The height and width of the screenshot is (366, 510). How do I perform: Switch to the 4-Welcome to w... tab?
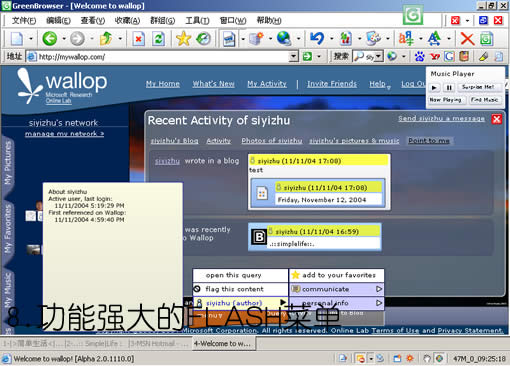[x=223, y=344]
